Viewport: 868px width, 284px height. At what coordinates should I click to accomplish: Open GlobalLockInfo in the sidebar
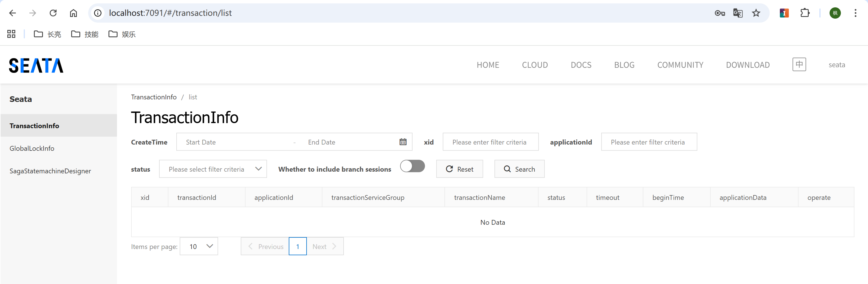point(32,148)
